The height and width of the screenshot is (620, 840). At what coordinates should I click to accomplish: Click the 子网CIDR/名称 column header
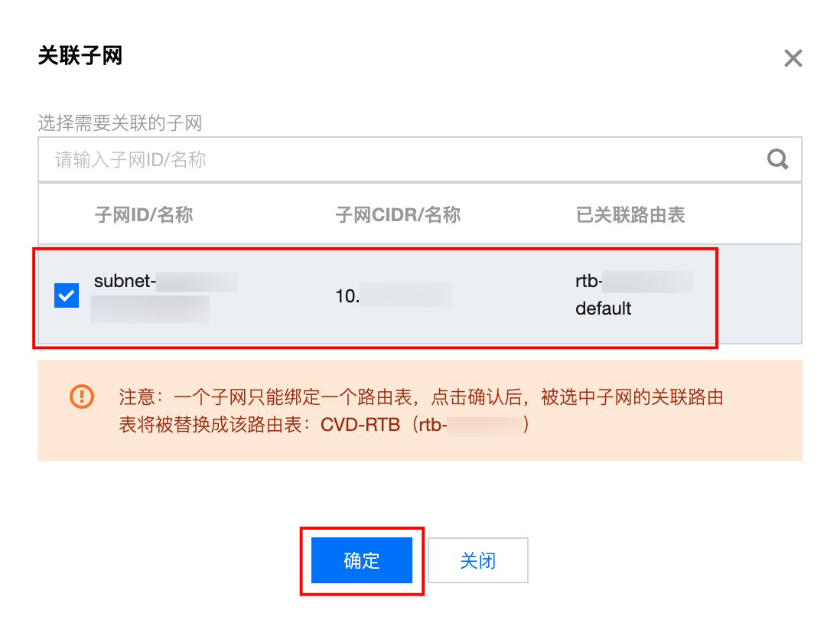pos(398,215)
